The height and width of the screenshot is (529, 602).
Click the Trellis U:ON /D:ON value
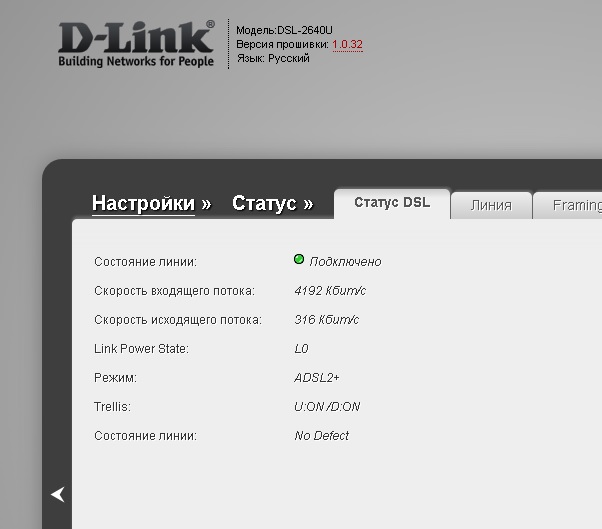tap(327, 407)
